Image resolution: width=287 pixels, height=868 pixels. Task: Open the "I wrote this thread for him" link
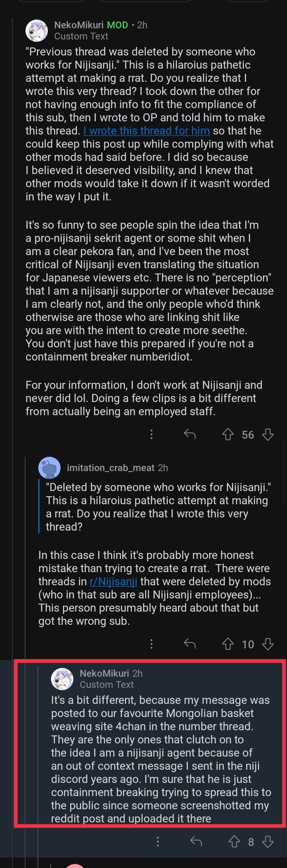[146, 131]
